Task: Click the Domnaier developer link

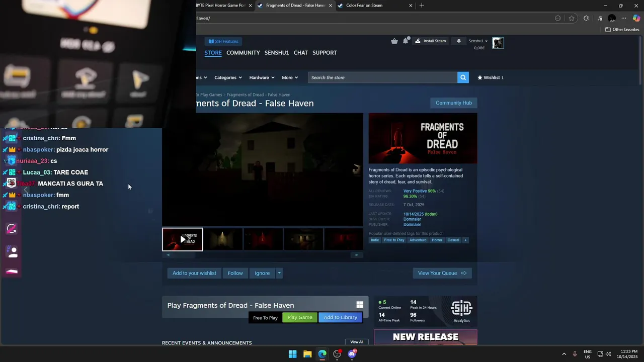Action: (412, 219)
